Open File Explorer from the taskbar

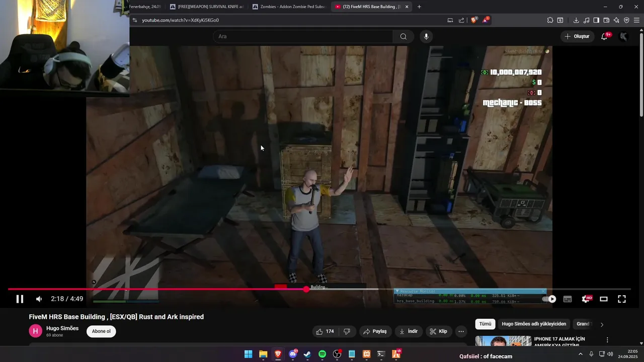click(263, 354)
